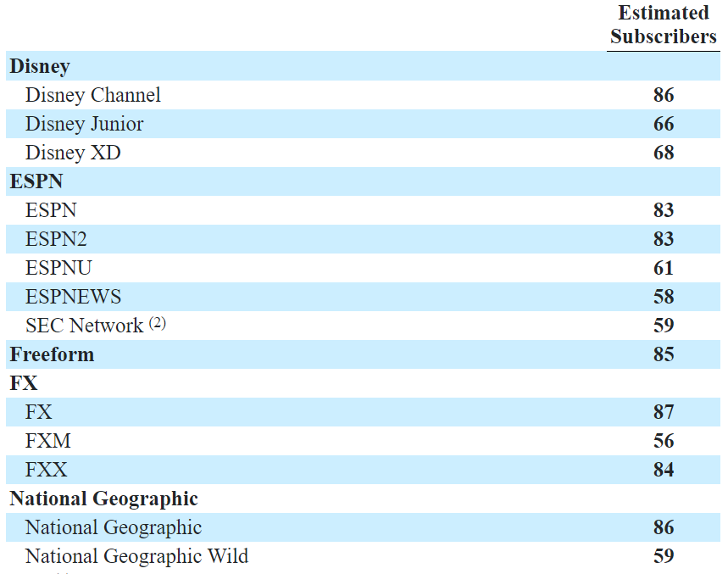Click the bold National Geographic section heading
Image resolution: width=728 pixels, height=574 pixels.
point(104,499)
